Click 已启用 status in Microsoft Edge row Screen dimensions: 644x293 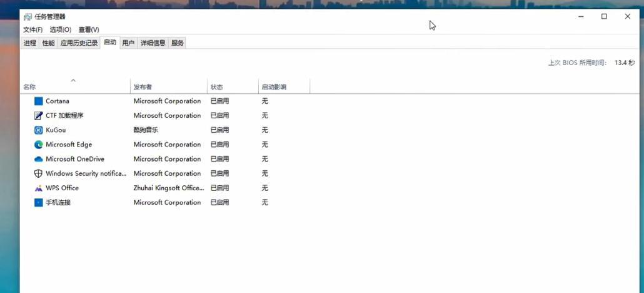coord(219,145)
